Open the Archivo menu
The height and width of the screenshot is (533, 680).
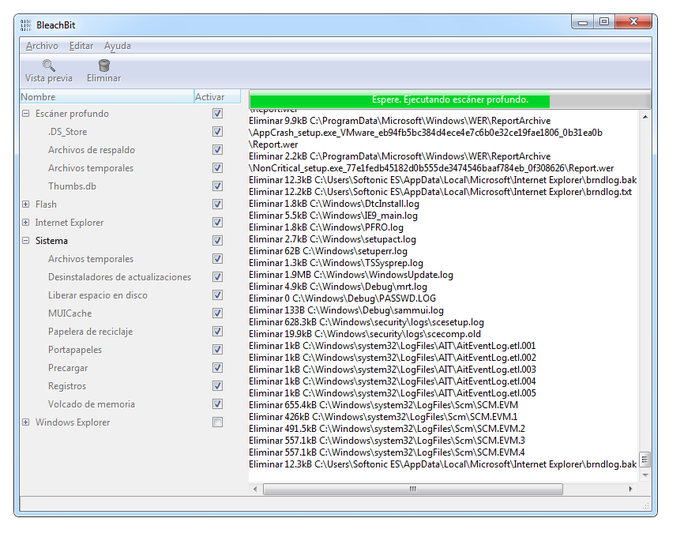click(x=42, y=46)
